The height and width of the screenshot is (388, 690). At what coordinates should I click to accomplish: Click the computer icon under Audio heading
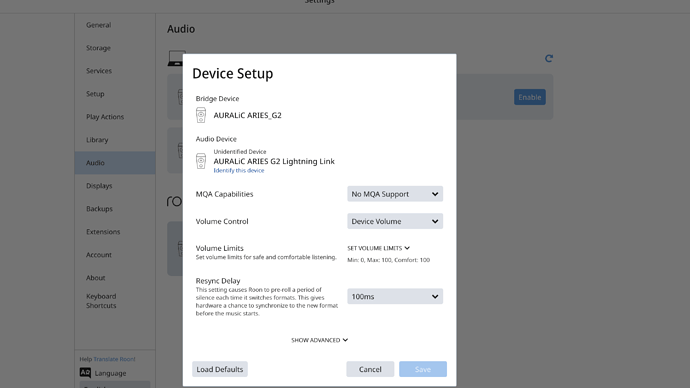pyautogui.click(x=176, y=59)
